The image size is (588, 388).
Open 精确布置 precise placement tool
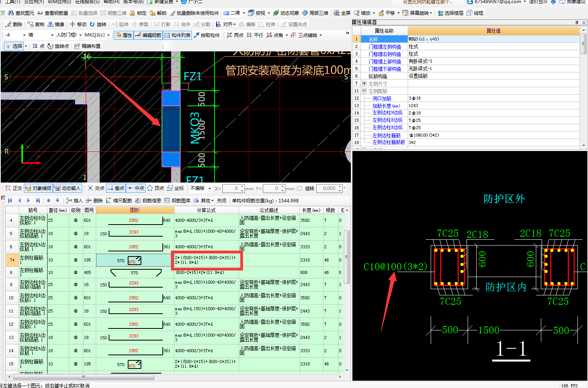point(88,46)
